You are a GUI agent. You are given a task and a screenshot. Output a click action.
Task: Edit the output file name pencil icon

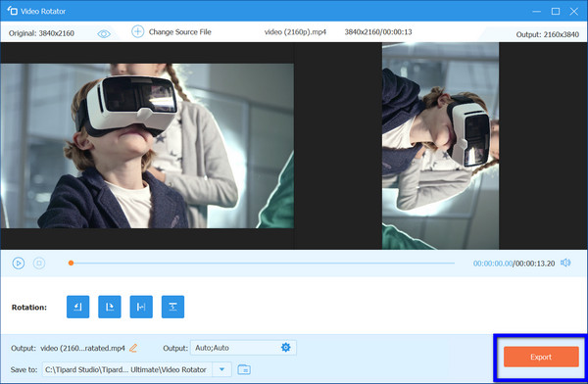point(133,348)
